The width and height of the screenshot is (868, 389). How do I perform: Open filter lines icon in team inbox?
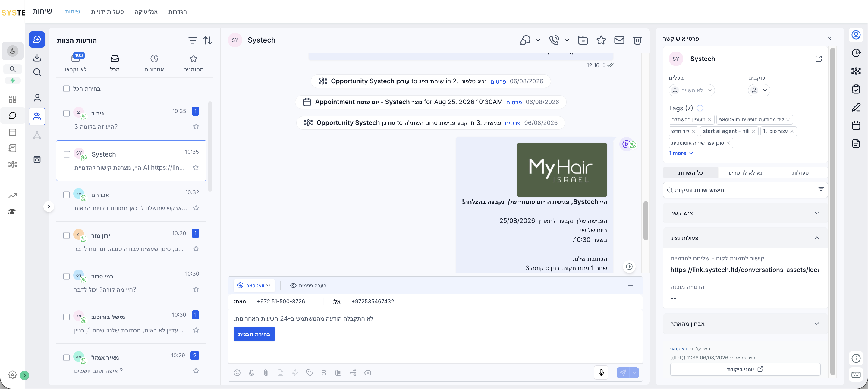click(x=192, y=40)
